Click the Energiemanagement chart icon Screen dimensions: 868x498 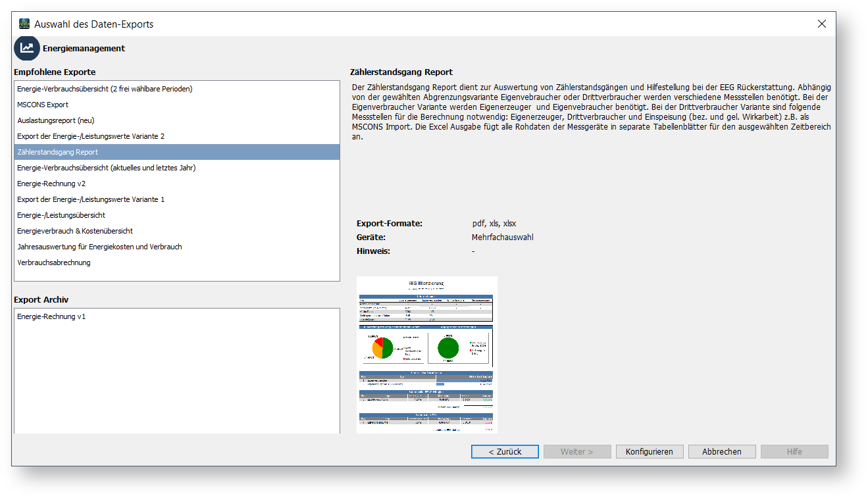click(27, 48)
